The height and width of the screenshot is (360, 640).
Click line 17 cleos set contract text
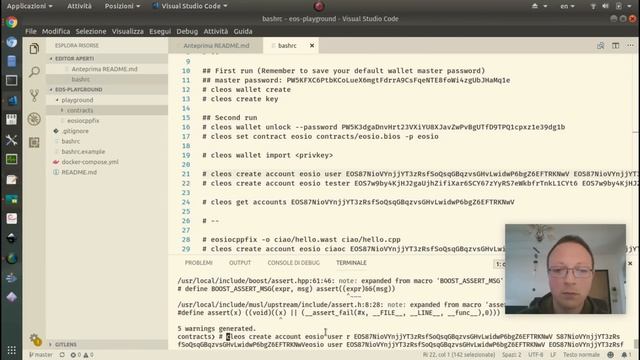click(320, 137)
